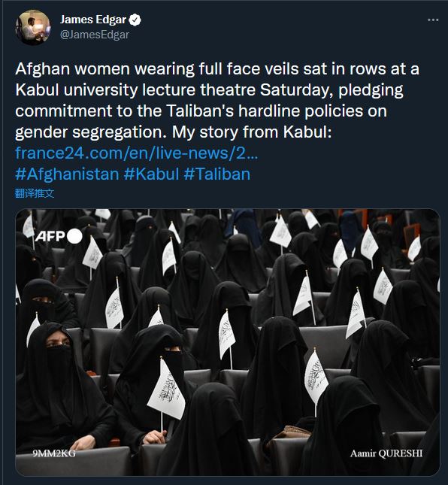Click 'My story from Kabul:' text

(252, 132)
